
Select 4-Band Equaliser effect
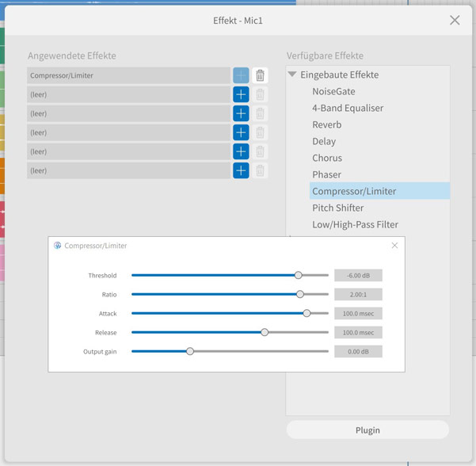[x=347, y=108]
